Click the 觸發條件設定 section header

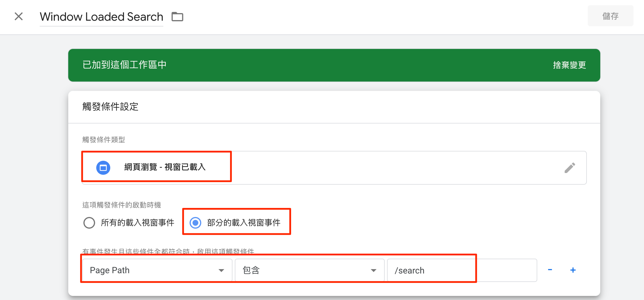[110, 107]
